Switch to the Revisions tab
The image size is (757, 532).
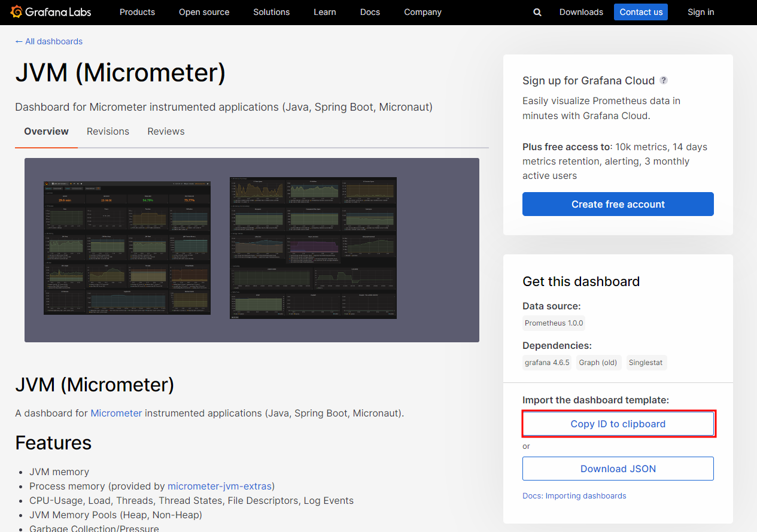[x=108, y=131]
